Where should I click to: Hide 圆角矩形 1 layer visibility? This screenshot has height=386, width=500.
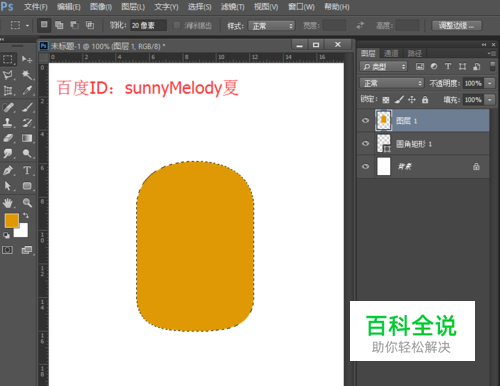click(x=366, y=143)
